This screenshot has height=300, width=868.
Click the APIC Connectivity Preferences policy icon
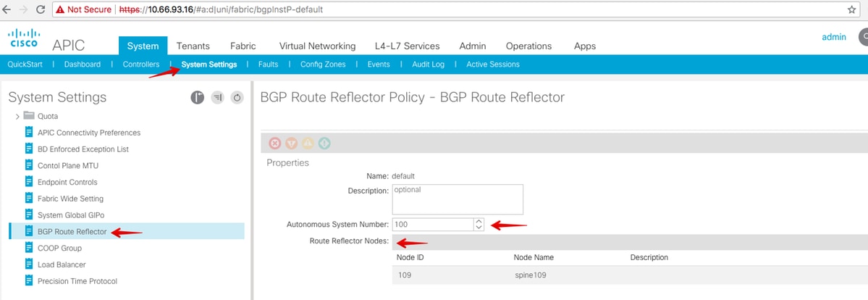pos(29,132)
